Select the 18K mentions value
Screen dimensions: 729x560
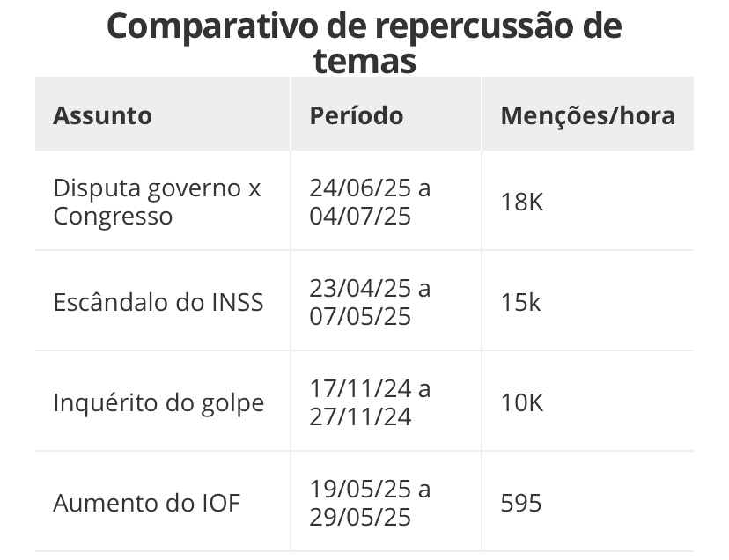click(521, 202)
